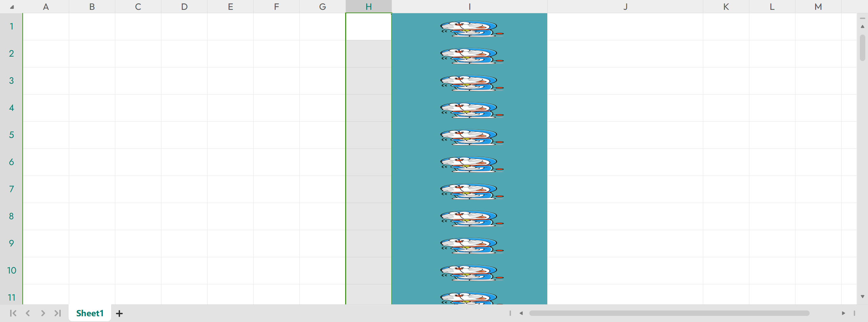
Task: Jump to the last sheet tab
Action: pyautogui.click(x=58, y=313)
